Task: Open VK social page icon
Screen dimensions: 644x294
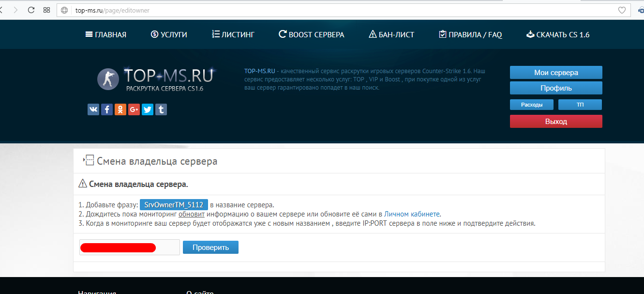Action: point(93,109)
